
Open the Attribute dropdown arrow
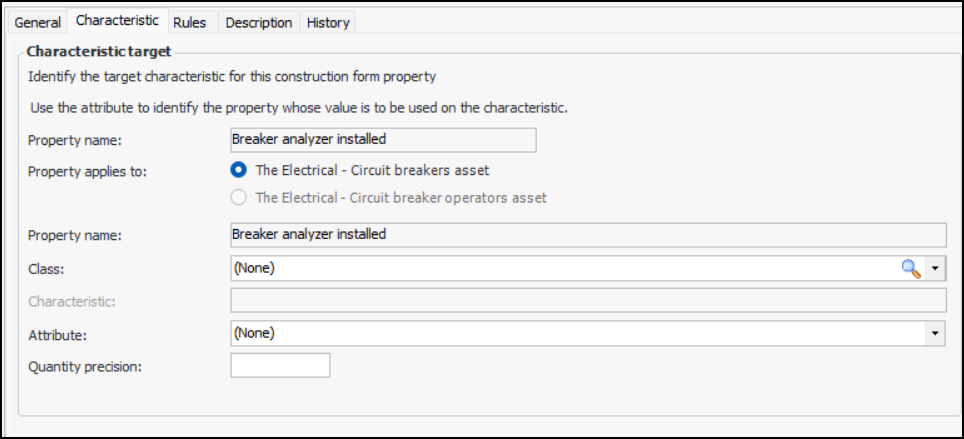(936, 333)
